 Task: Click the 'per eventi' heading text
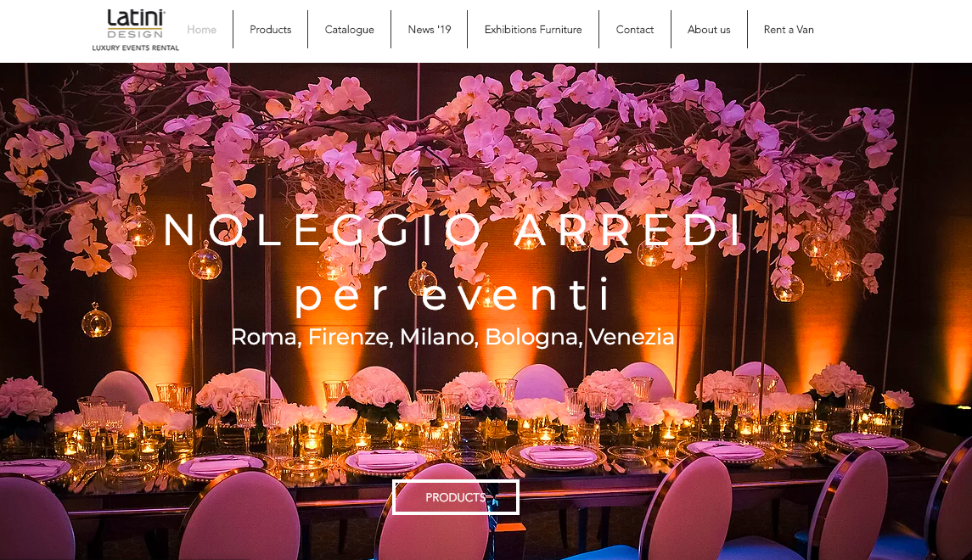[453, 295]
